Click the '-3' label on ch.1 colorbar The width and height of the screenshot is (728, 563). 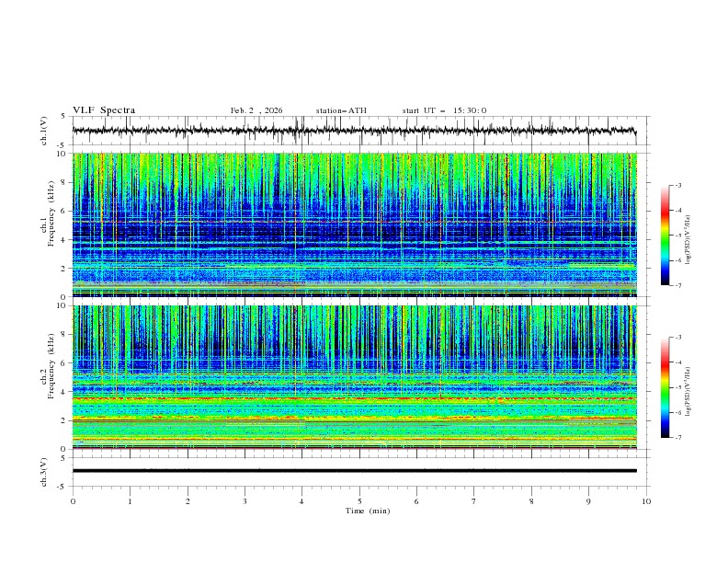pyautogui.click(x=678, y=185)
